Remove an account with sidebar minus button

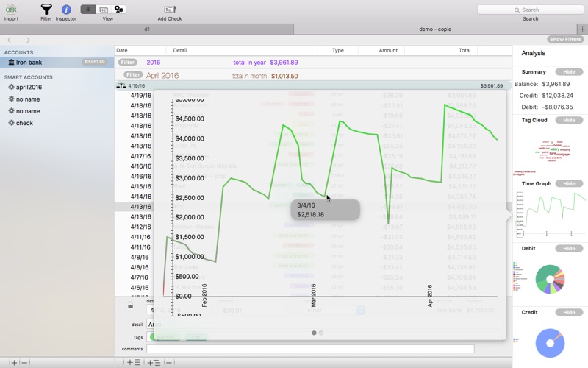coord(24,363)
